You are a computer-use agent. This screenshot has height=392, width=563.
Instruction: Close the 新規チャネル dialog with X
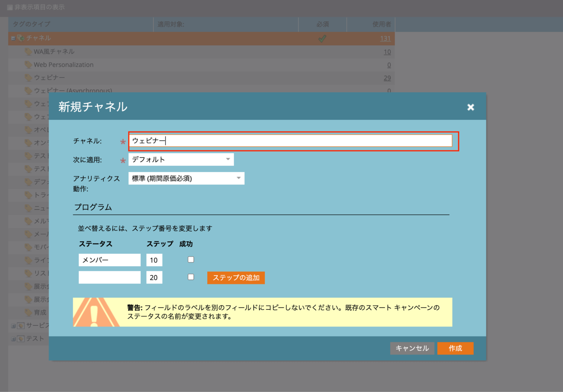470,107
